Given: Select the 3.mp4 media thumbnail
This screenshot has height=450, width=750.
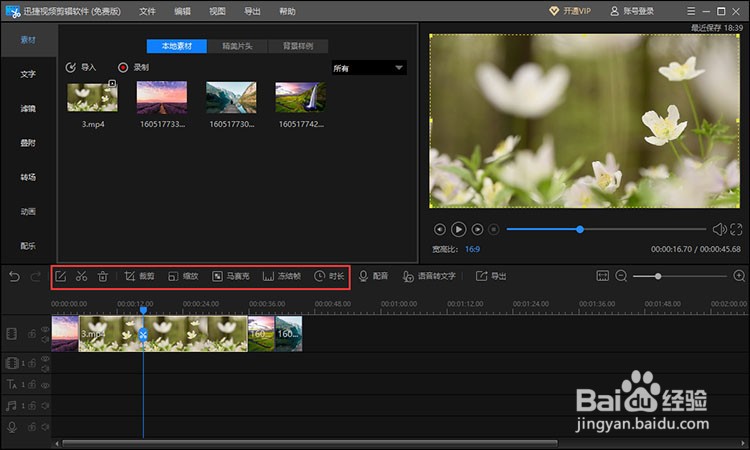Looking at the screenshot, I should tap(92, 98).
